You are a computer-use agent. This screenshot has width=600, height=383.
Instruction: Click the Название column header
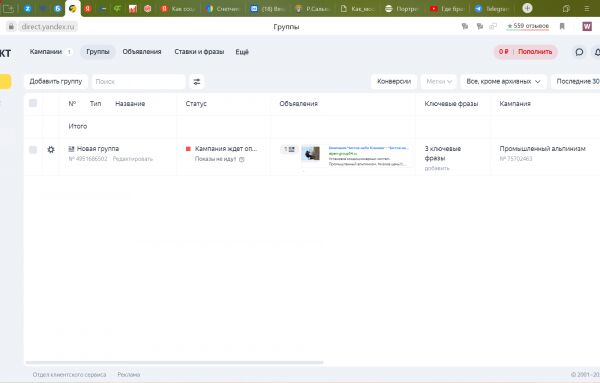[130, 103]
